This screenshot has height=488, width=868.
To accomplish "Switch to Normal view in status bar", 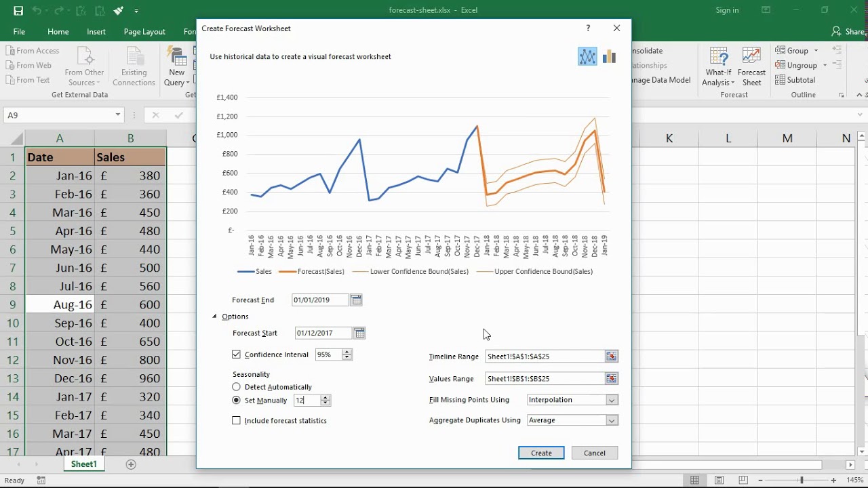I will [x=694, y=481].
